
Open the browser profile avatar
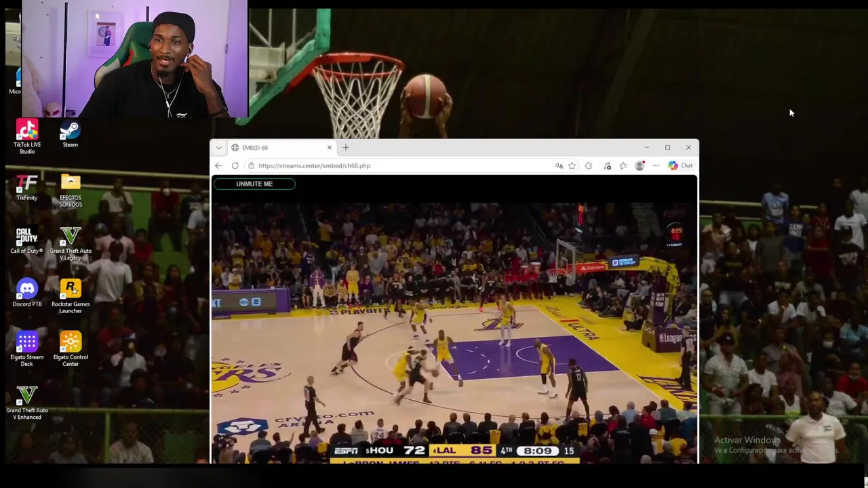(x=639, y=165)
